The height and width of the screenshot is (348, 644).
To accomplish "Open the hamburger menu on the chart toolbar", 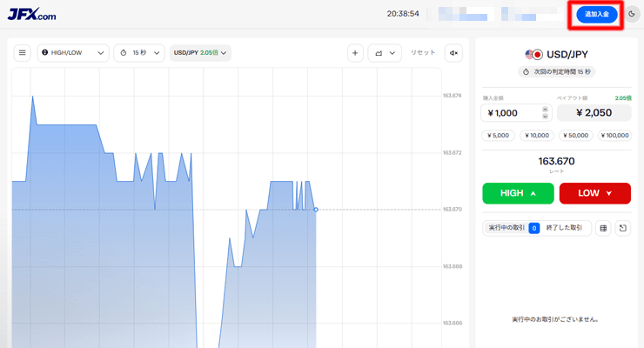I will point(22,53).
